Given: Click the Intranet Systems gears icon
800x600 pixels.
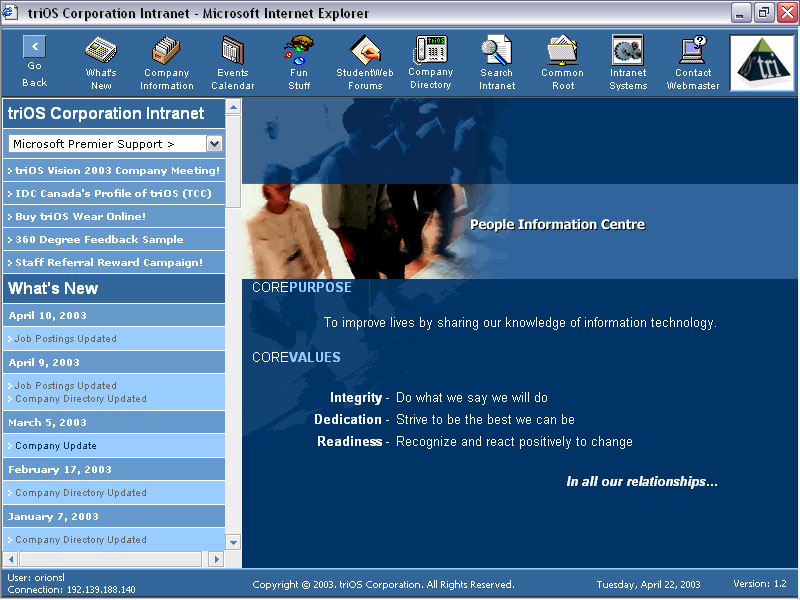Looking at the screenshot, I should coord(627,60).
